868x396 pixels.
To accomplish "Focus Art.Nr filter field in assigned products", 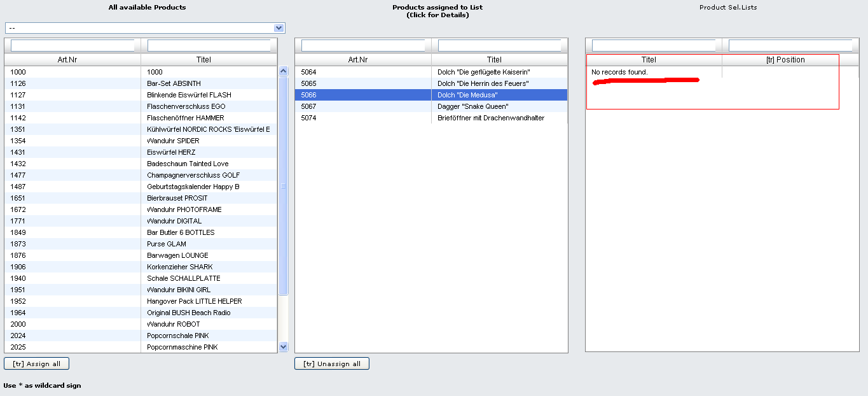I will coord(362,46).
